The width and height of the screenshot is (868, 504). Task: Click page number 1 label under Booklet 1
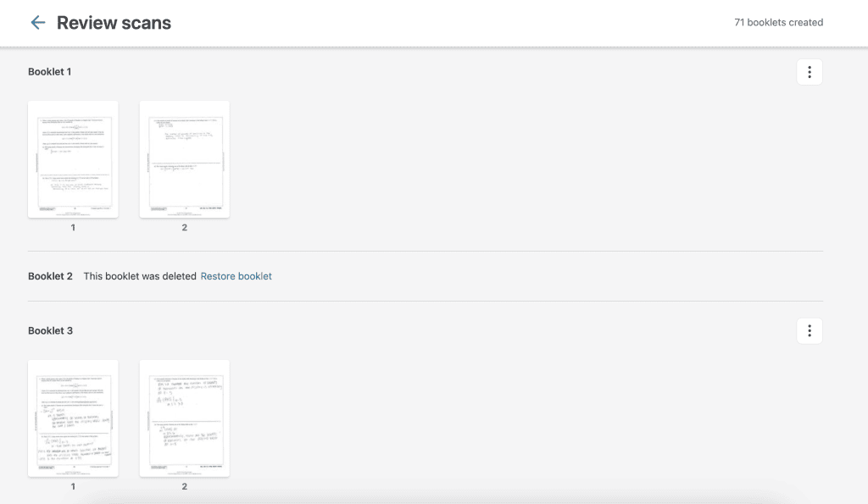point(73,228)
